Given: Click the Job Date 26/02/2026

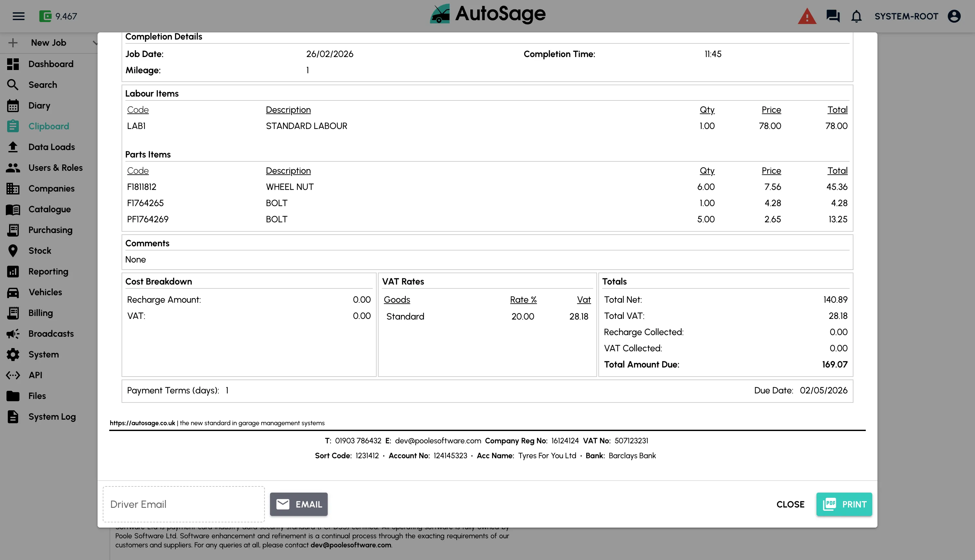Looking at the screenshot, I should [330, 54].
